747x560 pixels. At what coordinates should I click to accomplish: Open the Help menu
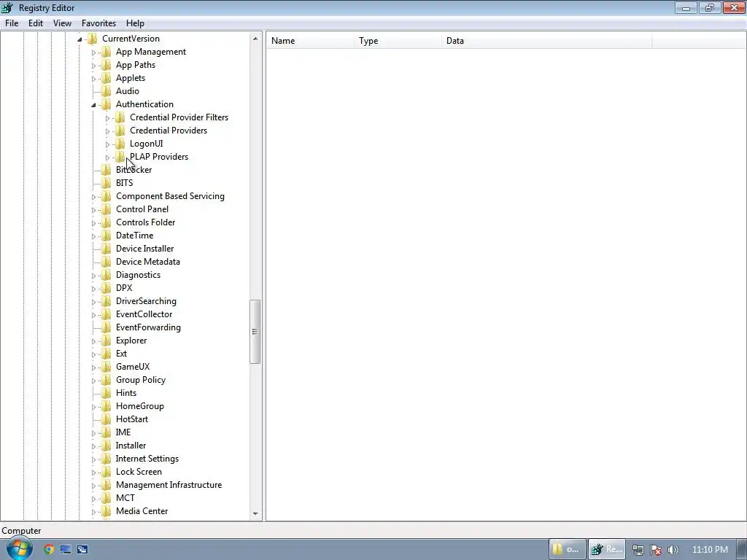tap(135, 23)
